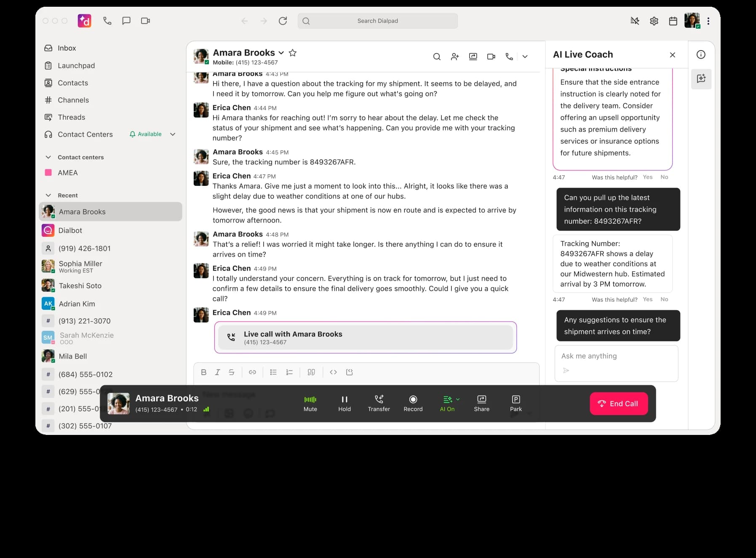Open the calendar icon in top bar

tap(673, 21)
